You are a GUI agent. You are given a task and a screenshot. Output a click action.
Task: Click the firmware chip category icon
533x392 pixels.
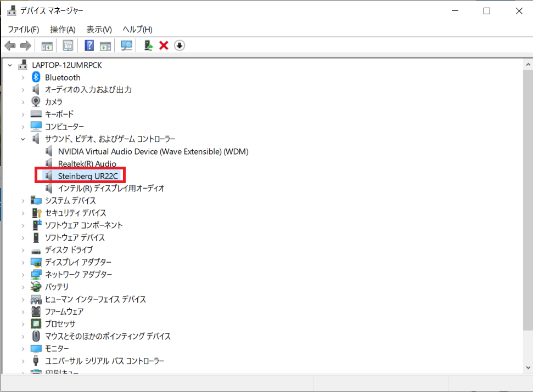click(36, 311)
